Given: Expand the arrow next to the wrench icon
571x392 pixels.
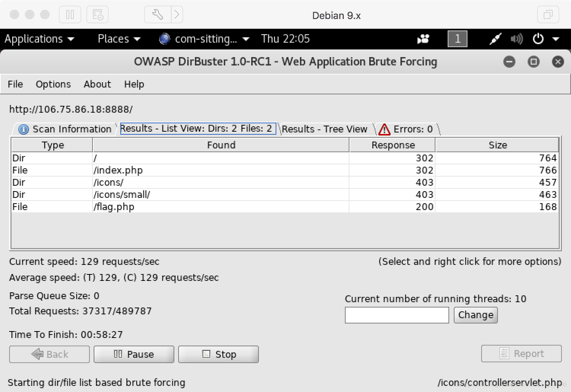Looking at the screenshot, I should pyautogui.click(x=177, y=15).
